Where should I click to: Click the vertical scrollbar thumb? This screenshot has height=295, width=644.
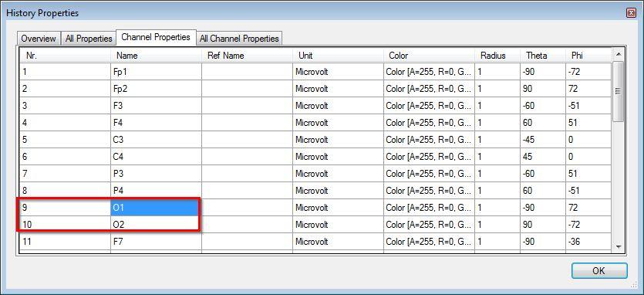[618, 91]
